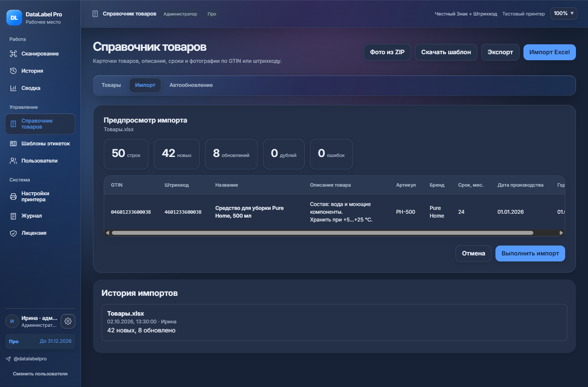Screen dimensions: 588x387
Task: Click the 0 дублей stat card
Action: (x=284, y=154)
